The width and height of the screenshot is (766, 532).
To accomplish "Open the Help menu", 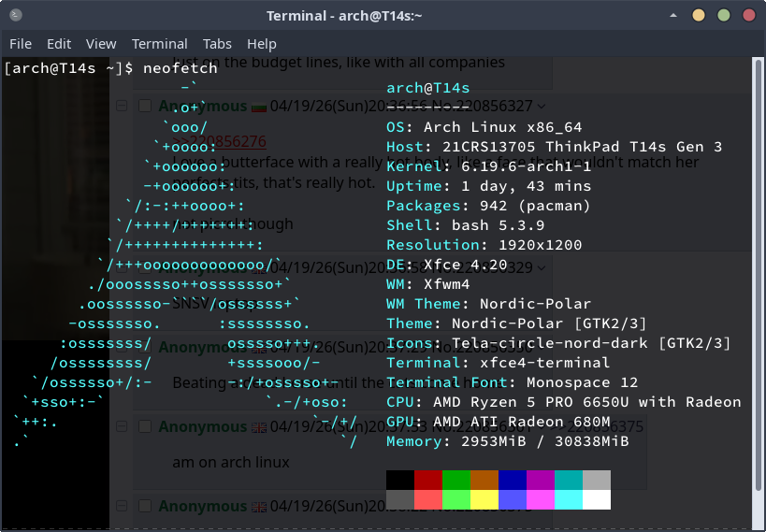I will pos(261,44).
